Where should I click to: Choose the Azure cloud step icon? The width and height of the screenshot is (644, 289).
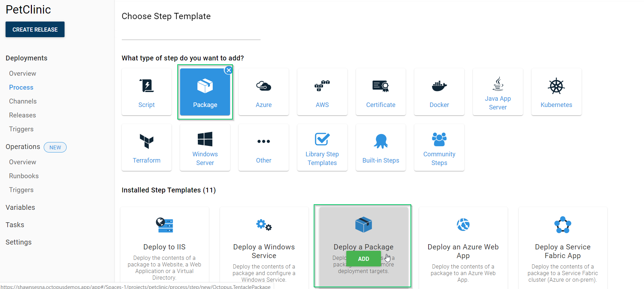click(x=263, y=86)
